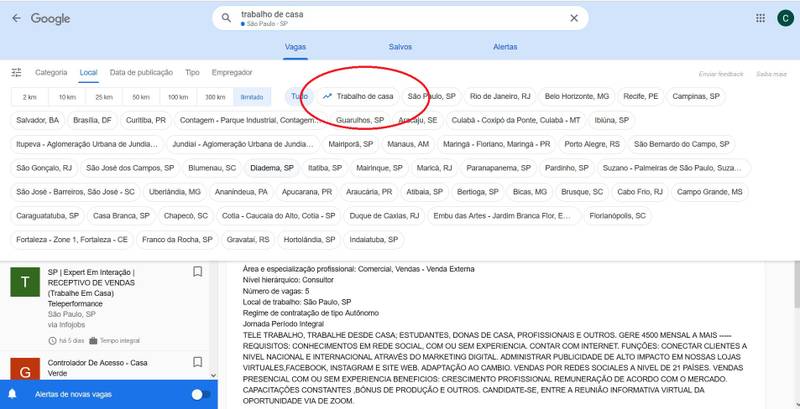Filter by Diadema, SP
The width and height of the screenshot is (800, 409).
(272, 168)
